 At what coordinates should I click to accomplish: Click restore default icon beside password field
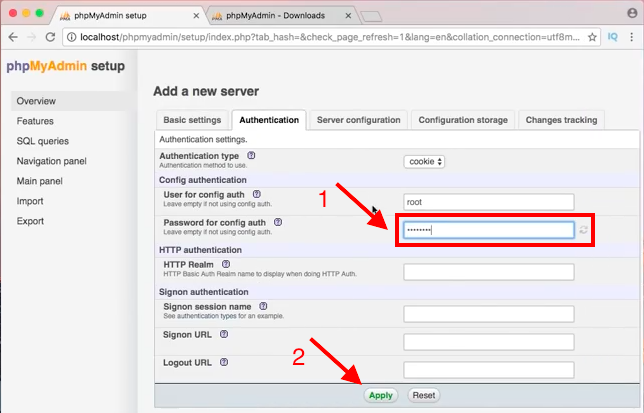(583, 230)
